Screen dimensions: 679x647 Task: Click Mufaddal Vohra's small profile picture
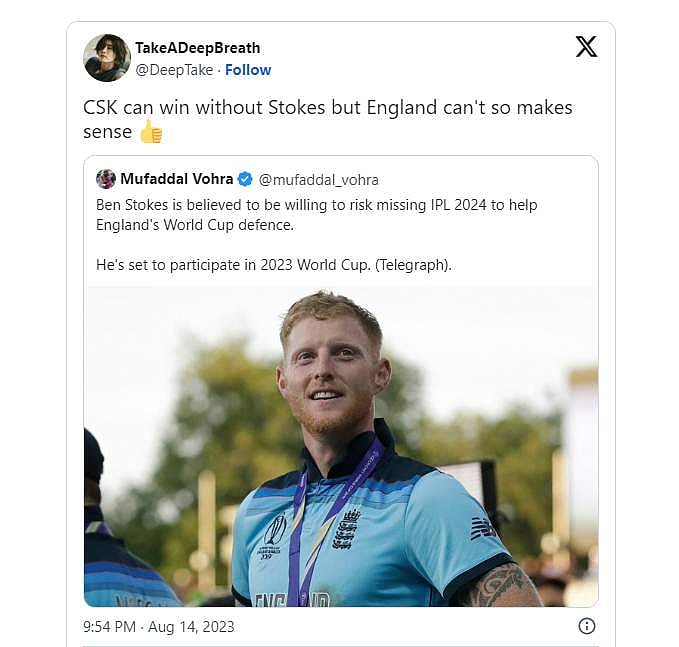coord(106,179)
